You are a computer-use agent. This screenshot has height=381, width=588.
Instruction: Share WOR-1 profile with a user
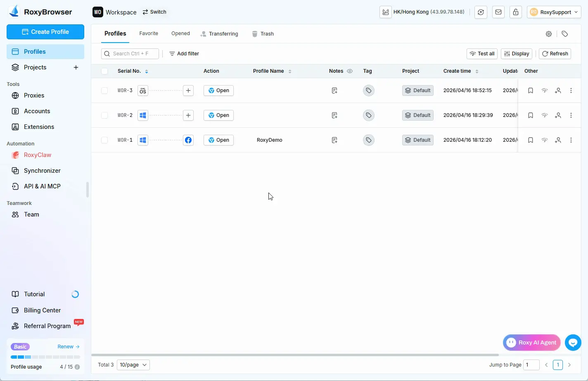558,140
